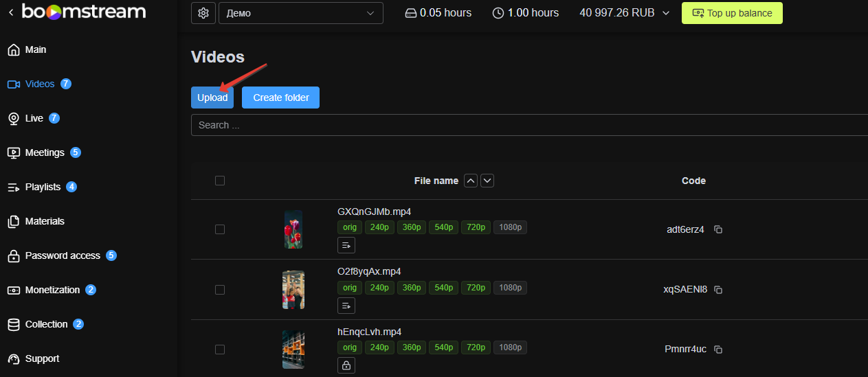Click file name GXQnGJMb.mp4
The image size is (868, 377).
(x=374, y=212)
